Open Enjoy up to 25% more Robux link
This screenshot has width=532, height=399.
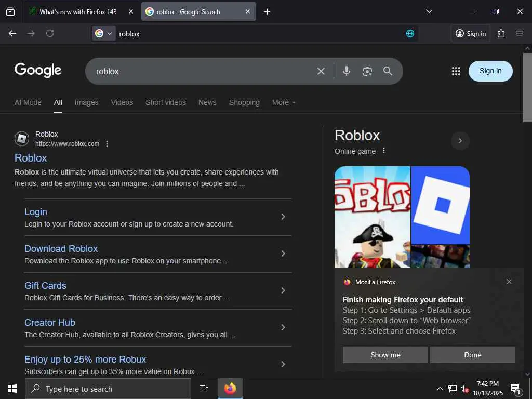pyautogui.click(x=85, y=360)
